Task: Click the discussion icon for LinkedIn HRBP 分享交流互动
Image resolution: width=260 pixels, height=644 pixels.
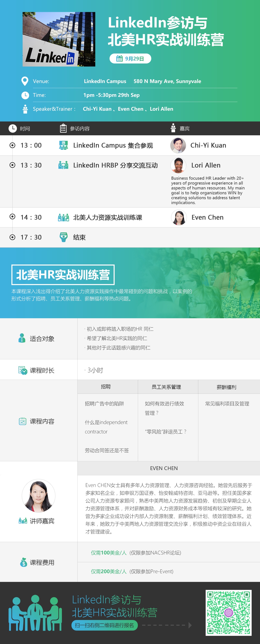Action: pos(63,165)
